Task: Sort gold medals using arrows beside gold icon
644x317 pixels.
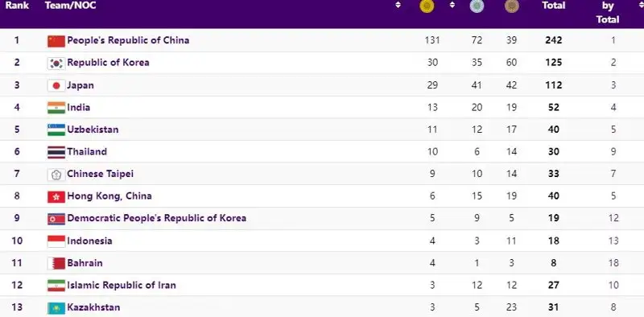Action: [x=452, y=6]
